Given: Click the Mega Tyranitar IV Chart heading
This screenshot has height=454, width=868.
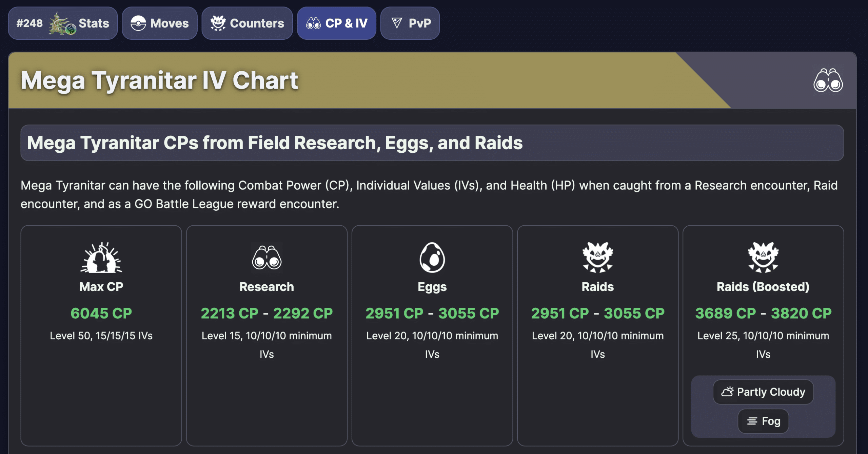Looking at the screenshot, I should pyautogui.click(x=159, y=80).
